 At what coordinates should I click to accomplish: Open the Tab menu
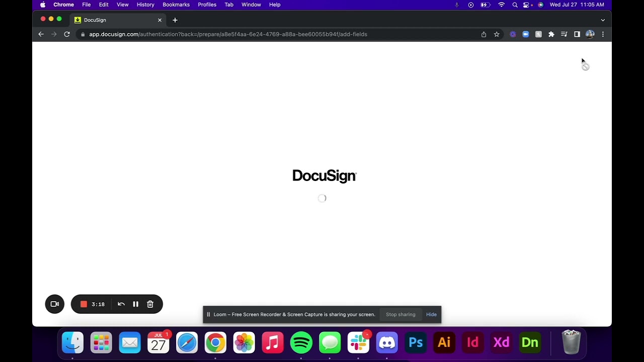coord(229,5)
